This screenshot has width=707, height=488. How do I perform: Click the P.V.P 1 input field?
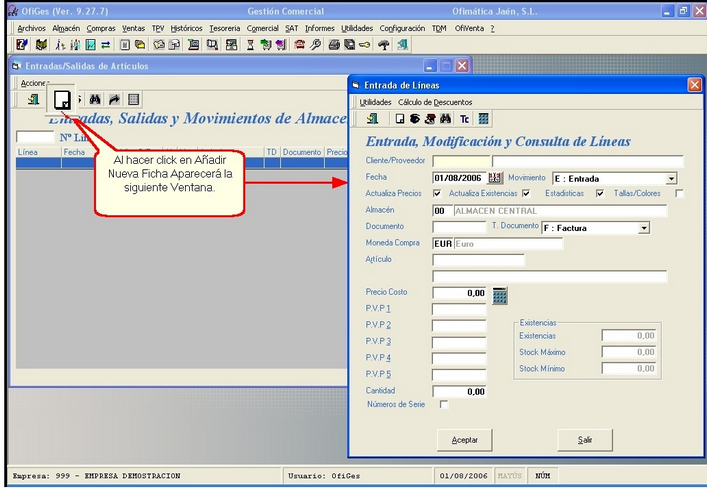click(x=459, y=309)
